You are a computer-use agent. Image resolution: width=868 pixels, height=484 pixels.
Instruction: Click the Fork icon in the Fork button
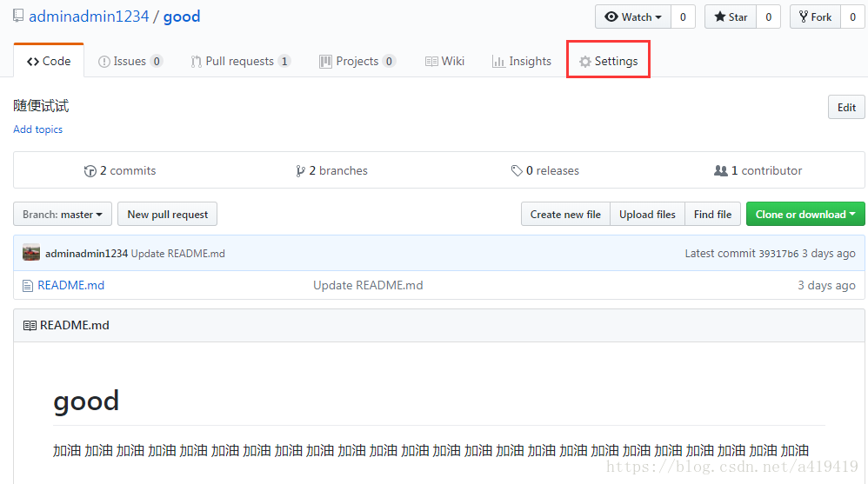pyautogui.click(x=804, y=17)
